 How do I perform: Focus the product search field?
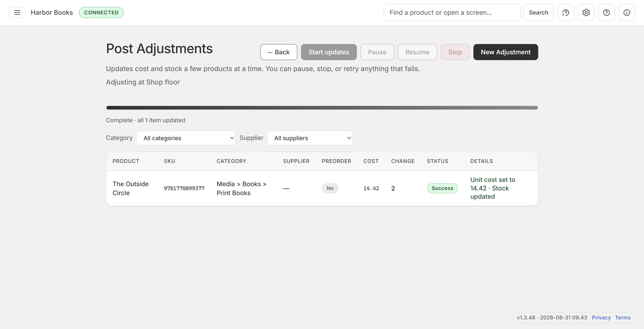(x=452, y=12)
